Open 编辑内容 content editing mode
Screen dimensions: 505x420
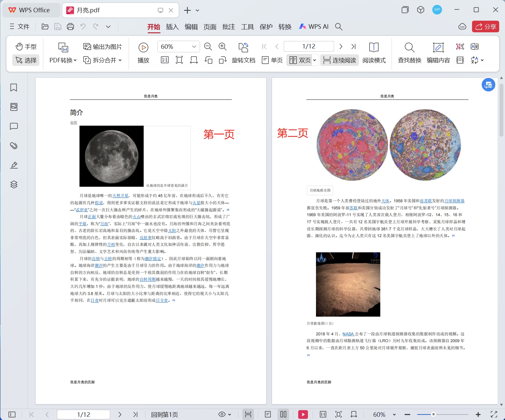(x=438, y=53)
